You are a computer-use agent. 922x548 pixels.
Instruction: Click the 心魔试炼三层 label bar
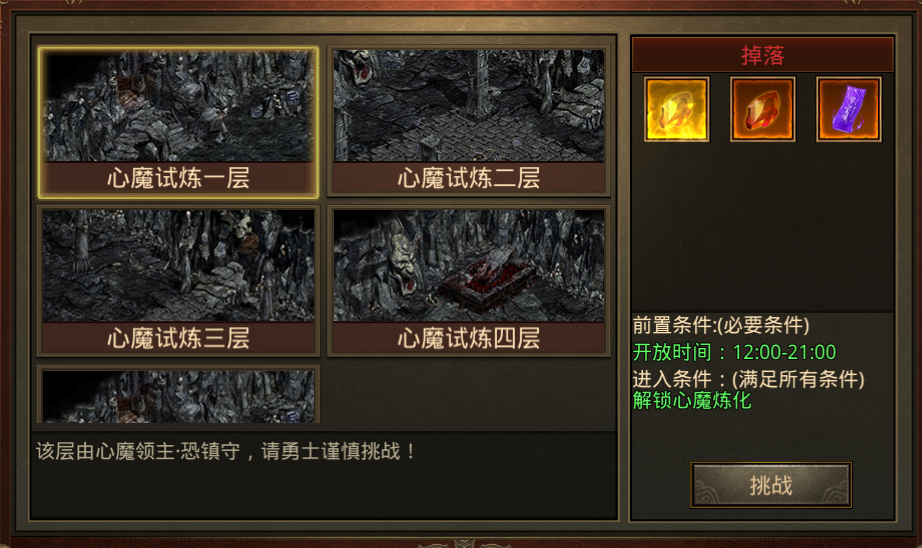tap(178, 338)
